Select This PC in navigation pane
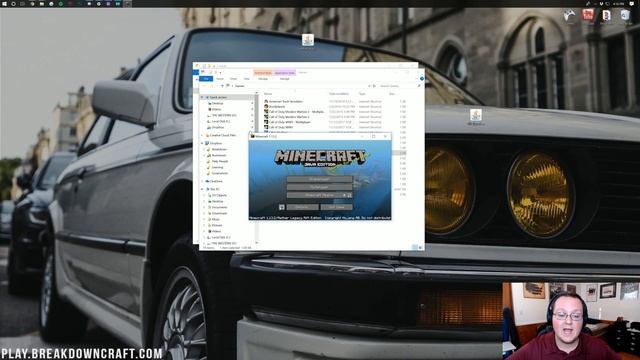This screenshot has height=360, width=640. coord(215,189)
